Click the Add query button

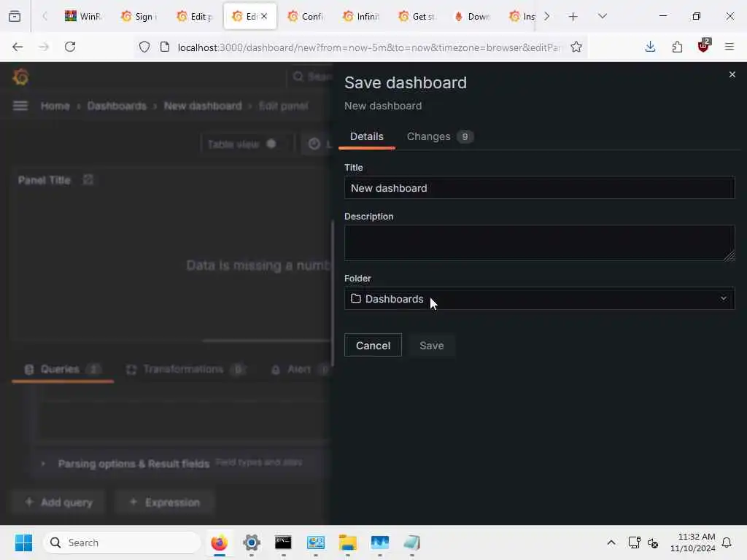click(x=58, y=502)
